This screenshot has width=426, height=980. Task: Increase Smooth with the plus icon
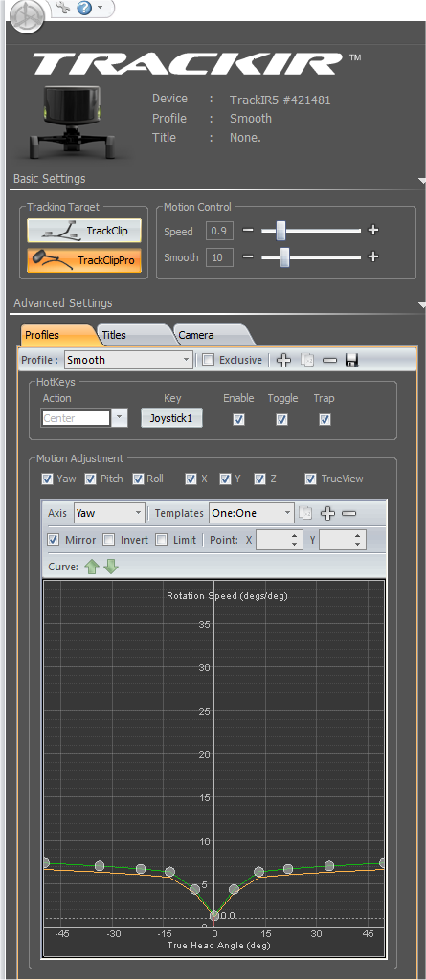pyautogui.click(x=373, y=256)
